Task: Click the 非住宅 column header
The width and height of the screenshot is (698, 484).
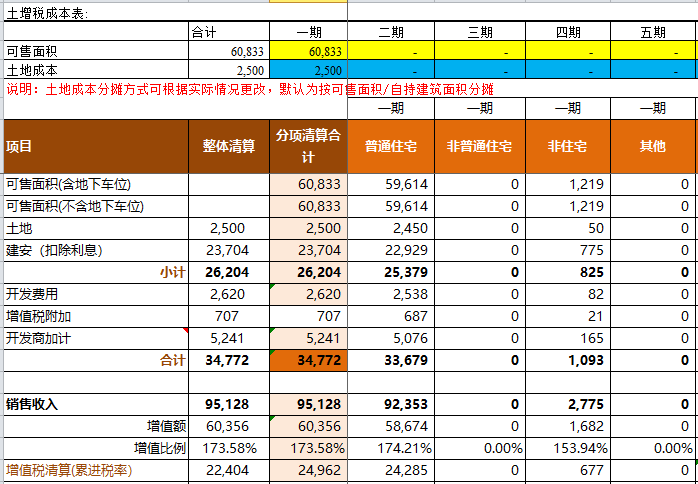Action: (567, 146)
